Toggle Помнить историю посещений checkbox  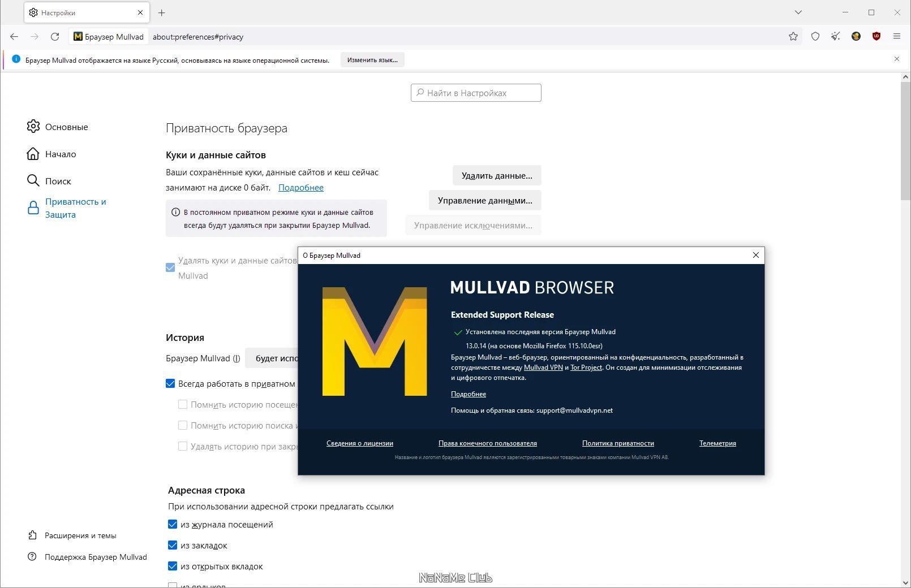[x=183, y=404]
